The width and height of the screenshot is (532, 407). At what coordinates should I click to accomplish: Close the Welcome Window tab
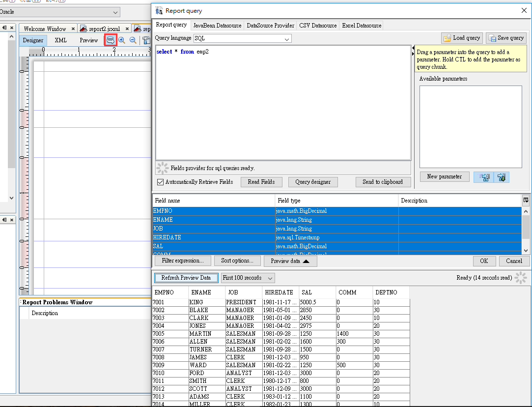pyautogui.click(x=73, y=29)
